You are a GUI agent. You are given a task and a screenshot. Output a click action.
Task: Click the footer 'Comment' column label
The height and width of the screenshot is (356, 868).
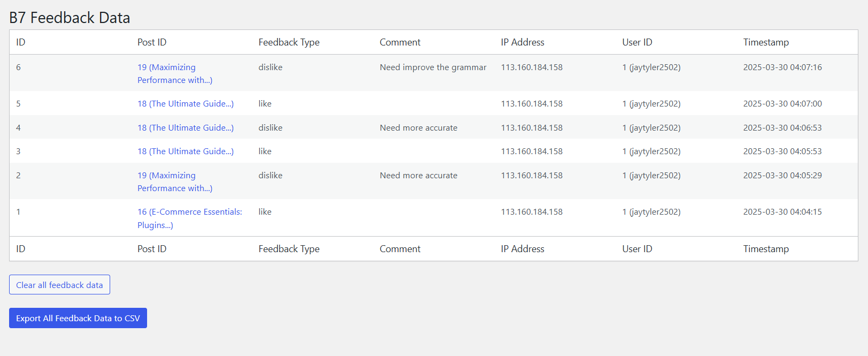(400, 249)
